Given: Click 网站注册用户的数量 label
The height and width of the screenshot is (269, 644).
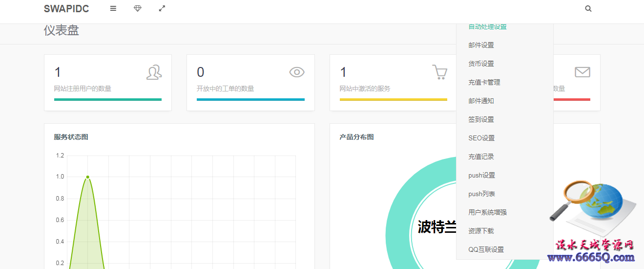Looking at the screenshot, I should click(x=83, y=89).
